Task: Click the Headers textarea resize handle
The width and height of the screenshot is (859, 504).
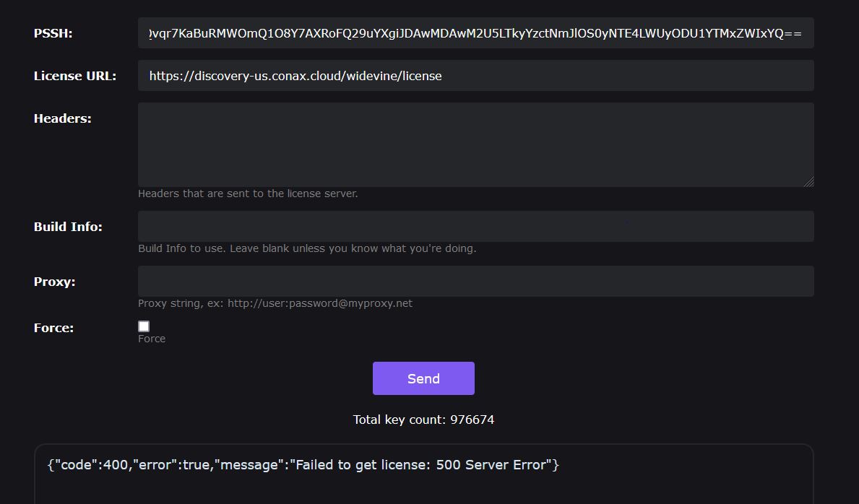Action: click(808, 181)
